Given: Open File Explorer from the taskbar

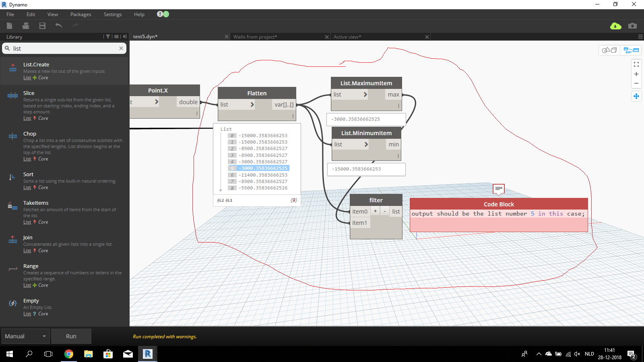Looking at the screenshot, I should (89, 354).
